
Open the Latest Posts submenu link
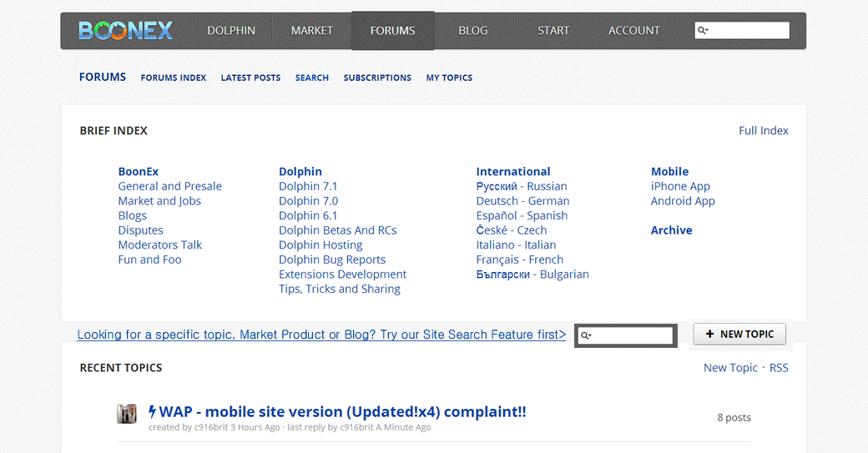click(x=250, y=78)
